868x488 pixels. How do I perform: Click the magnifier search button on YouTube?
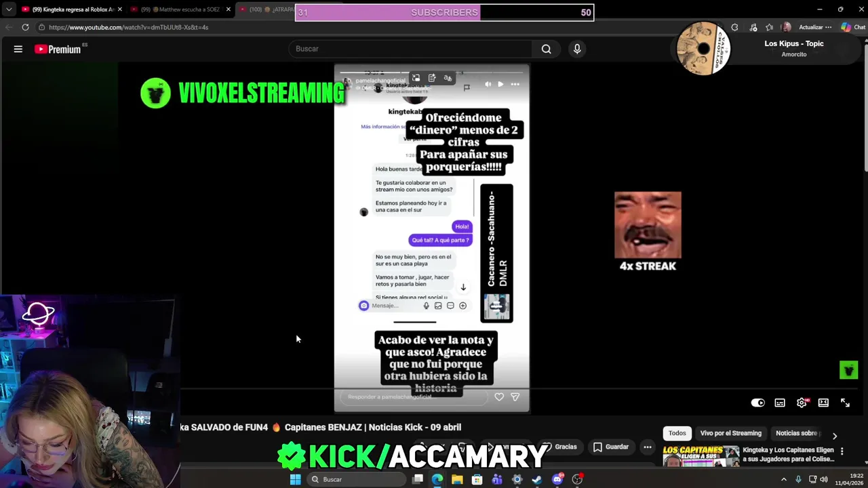(547, 49)
